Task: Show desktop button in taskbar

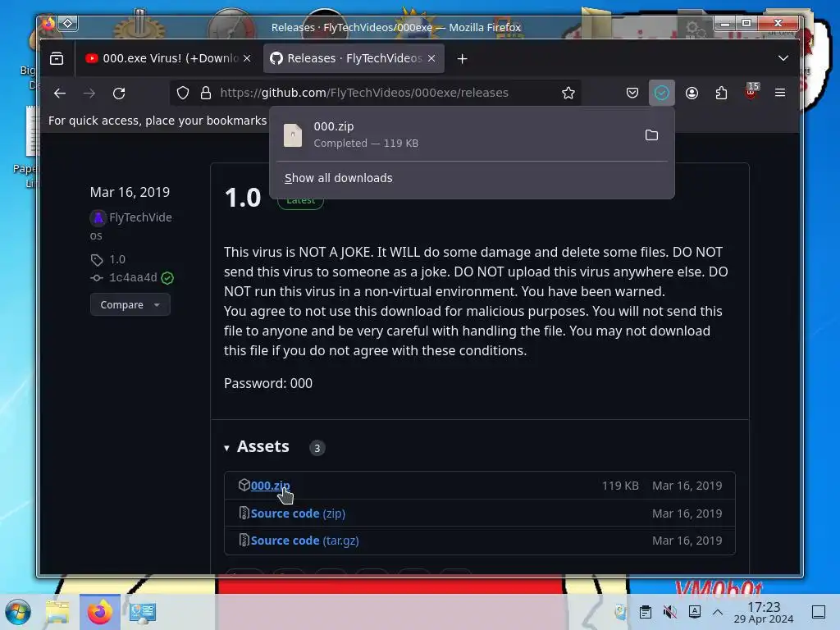Action: 819,612
